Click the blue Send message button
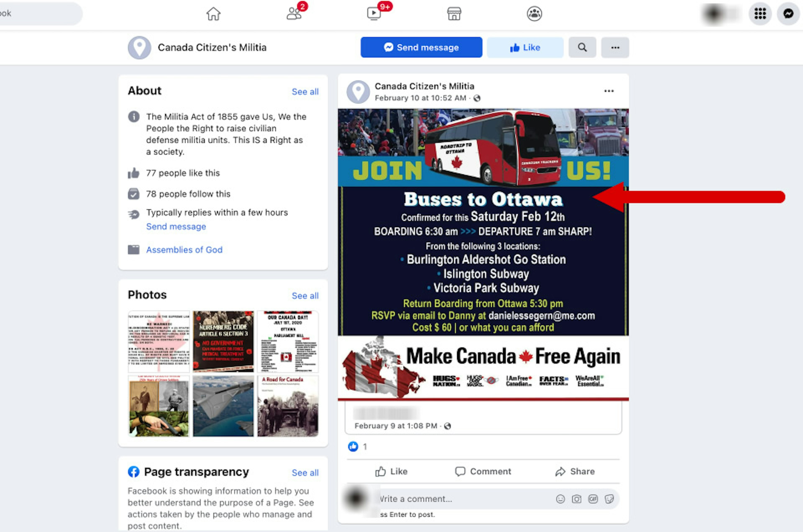803x532 pixels. coord(421,47)
